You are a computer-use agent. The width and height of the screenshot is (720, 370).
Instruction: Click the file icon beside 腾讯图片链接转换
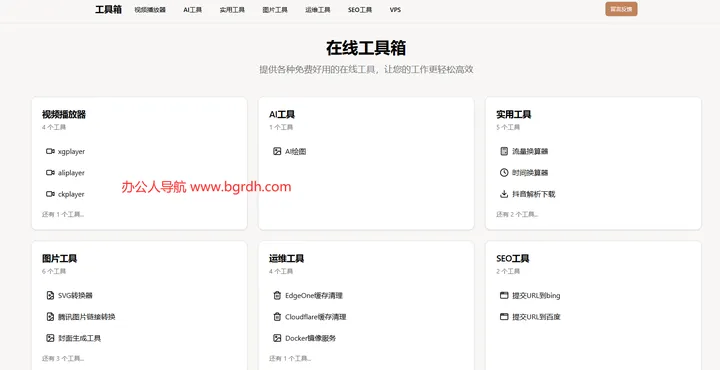tap(50, 317)
